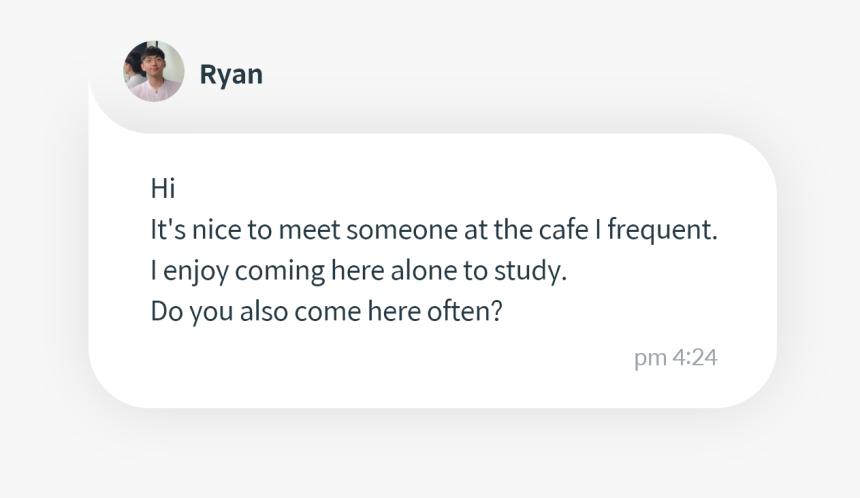This screenshot has height=498, width=860.
Task: Click the word 'meet' in the message
Action: point(309,229)
